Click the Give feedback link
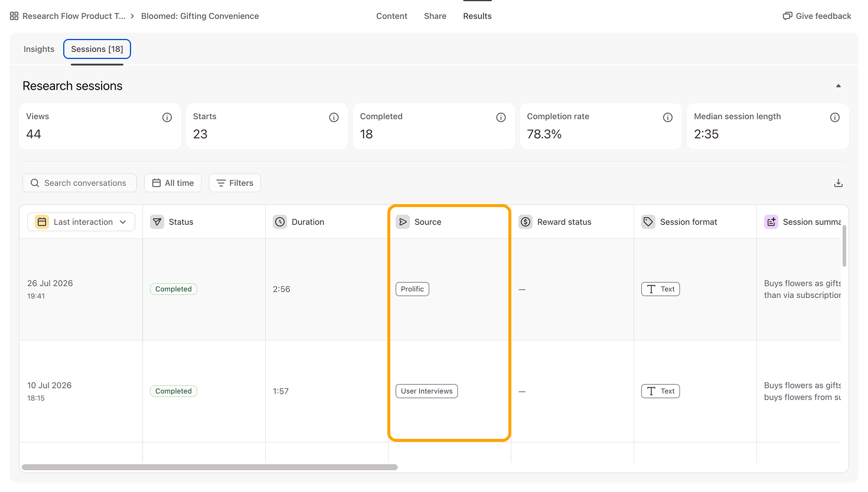This screenshot has width=868, height=492. [817, 16]
